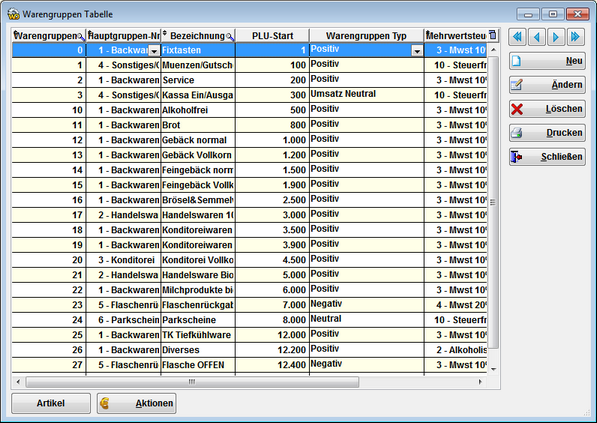Click the horizontal scrollbar thumb
The height and width of the screenshot is (423, 597).
click(x=192, y=381)
